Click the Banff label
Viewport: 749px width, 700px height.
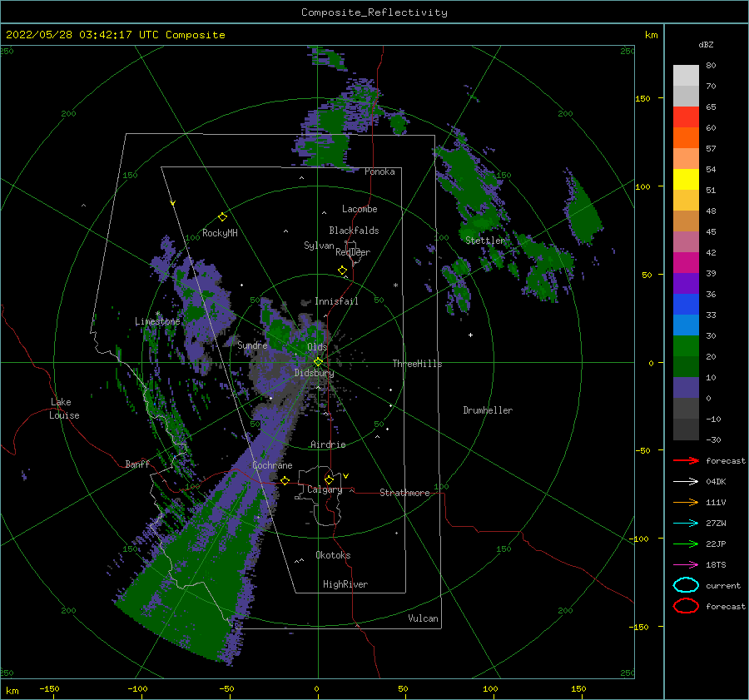click(137, 464)
